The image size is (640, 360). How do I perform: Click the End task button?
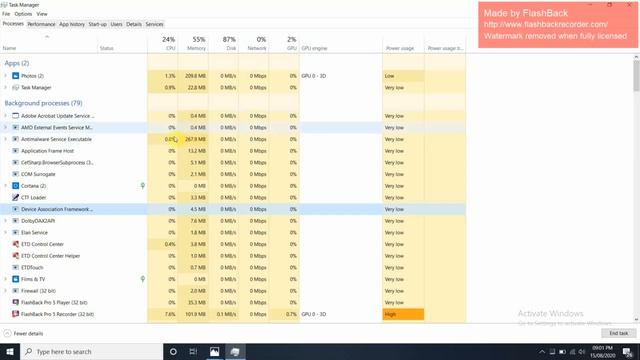[x=618, y=333]
